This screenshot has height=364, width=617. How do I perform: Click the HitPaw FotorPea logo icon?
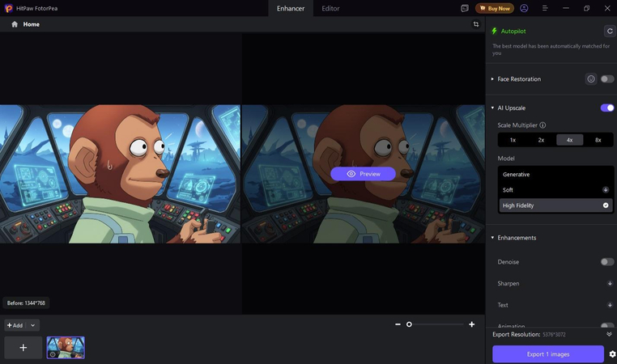pos(8,8)
